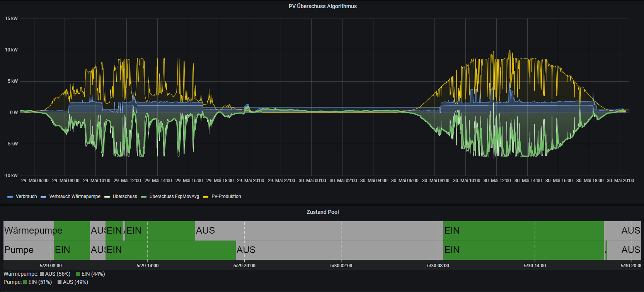
Task: Toggle the Überschuss ExpMovAvg legend entry
Action: (x=174, y=196)
